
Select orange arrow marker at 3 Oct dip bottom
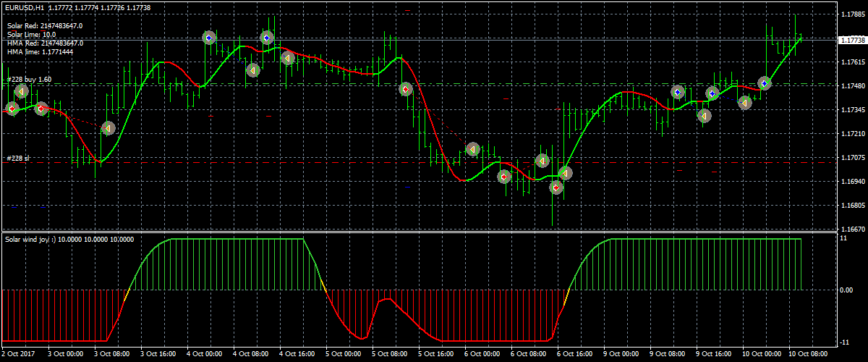[108, 128]
